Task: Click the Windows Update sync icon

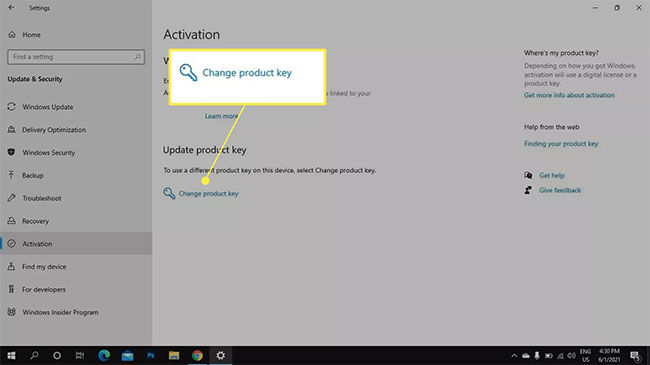Action: 12,107
